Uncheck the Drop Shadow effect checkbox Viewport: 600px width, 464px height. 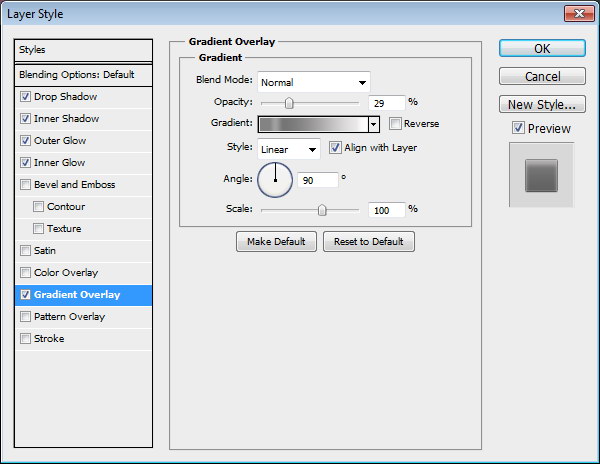coord(25,97)
